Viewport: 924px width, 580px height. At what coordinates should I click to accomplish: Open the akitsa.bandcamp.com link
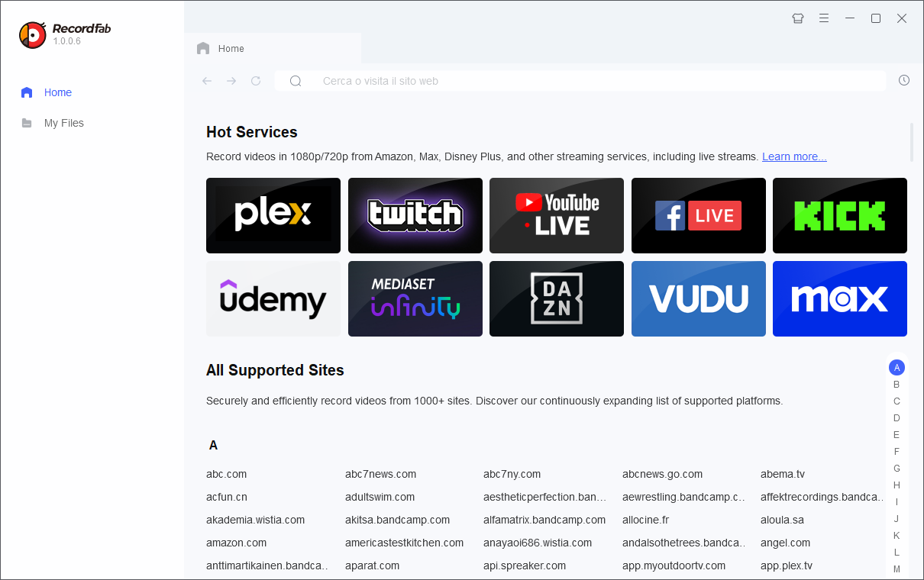pos(397,520)
